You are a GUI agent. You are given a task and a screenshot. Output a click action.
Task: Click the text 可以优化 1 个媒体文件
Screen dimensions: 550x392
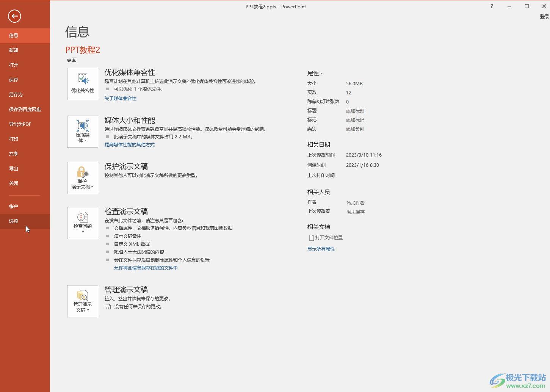click(x=139, y=89)
